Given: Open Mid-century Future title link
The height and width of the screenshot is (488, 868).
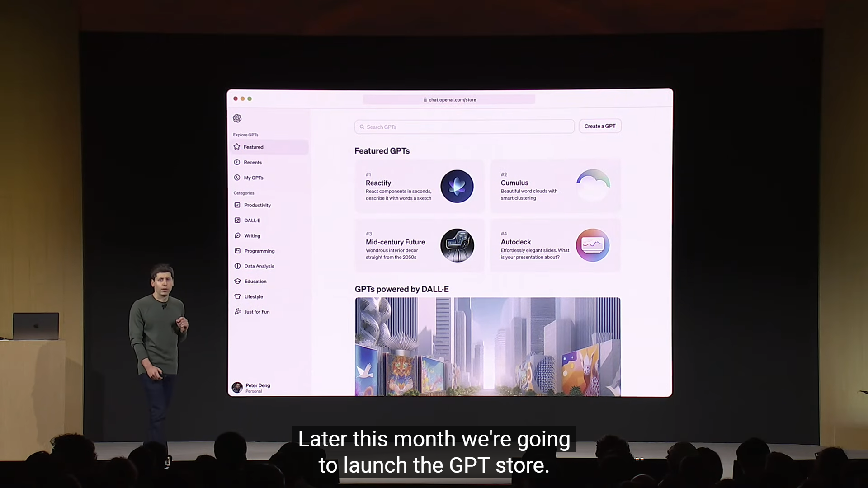Looking at the screenshot, I should [x=395, y=242].
